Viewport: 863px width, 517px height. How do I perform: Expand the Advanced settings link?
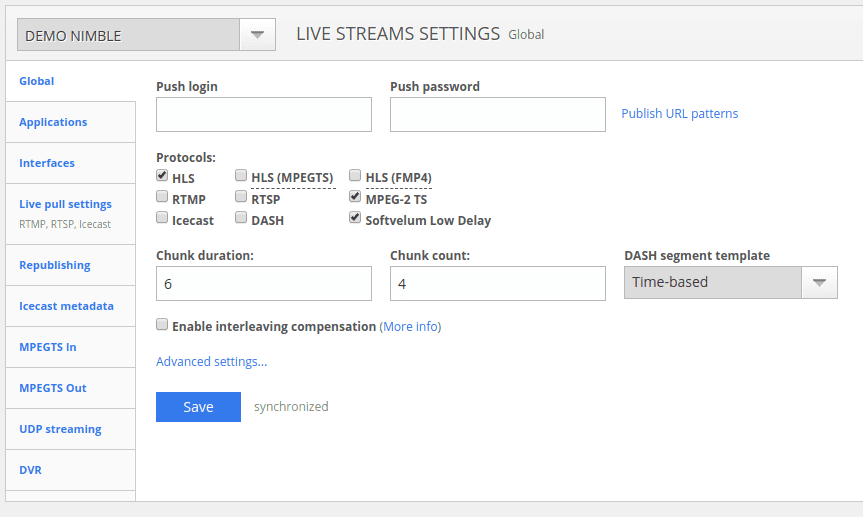[x=211, y=362]
